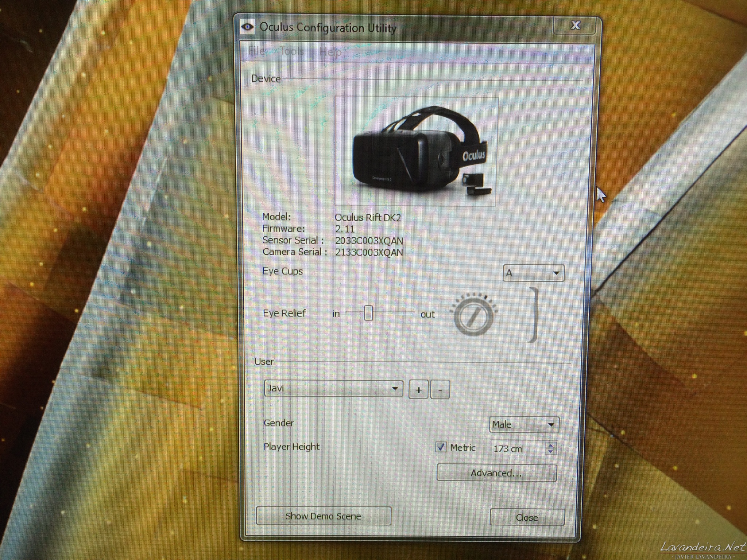Open the Gender dropdown set to Male
This screenshot has width=747, height=560.
click(524, 425)
